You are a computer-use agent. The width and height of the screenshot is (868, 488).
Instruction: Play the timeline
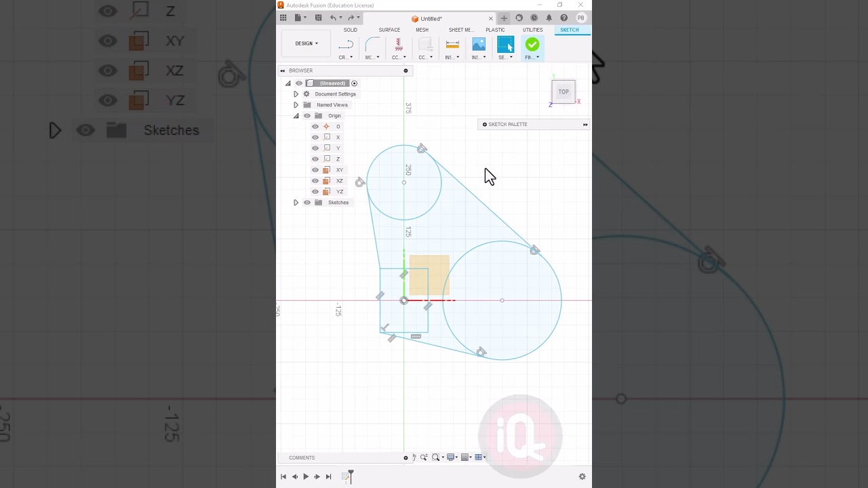tap(306, 476)
